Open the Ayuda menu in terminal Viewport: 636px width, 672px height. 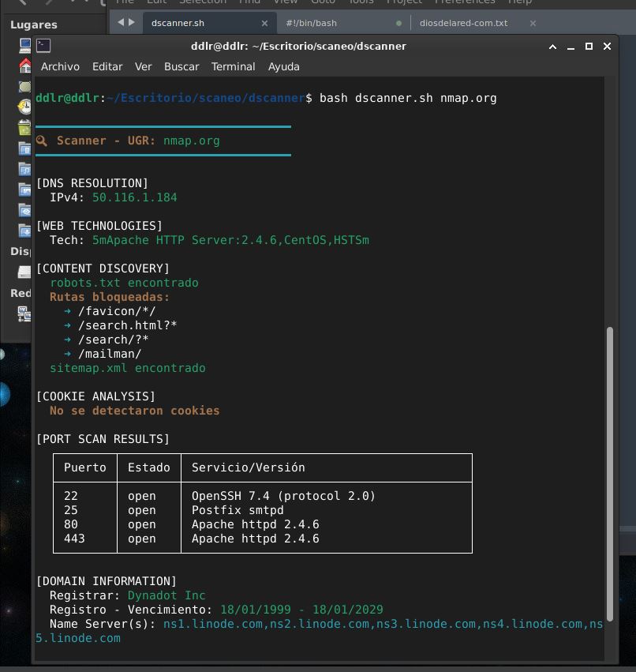(x=284, y=67)
